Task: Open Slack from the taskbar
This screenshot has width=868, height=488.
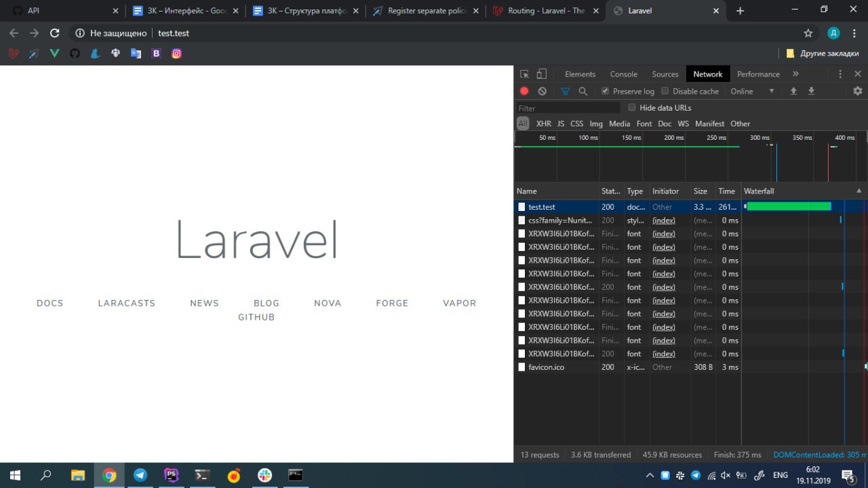Action: pyautogui.click(x=264, y=475)
